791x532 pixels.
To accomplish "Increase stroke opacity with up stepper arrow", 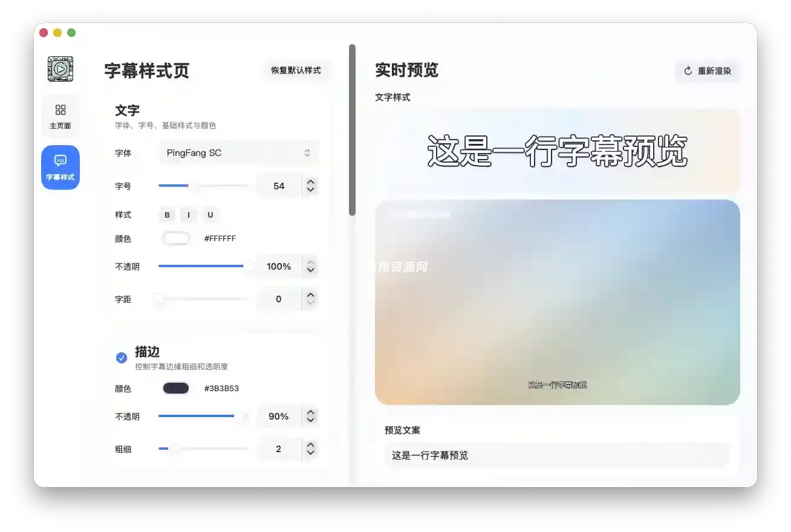I will coord(311,411).
